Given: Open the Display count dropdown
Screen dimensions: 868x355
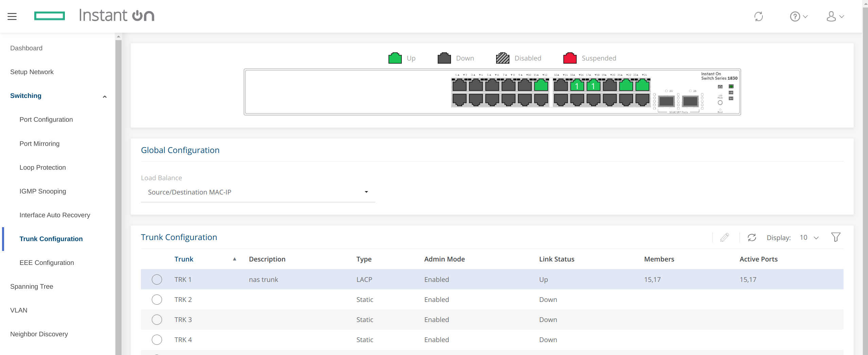Looking at the screenshot, I should pyautogui.click(x=809, y=237).
